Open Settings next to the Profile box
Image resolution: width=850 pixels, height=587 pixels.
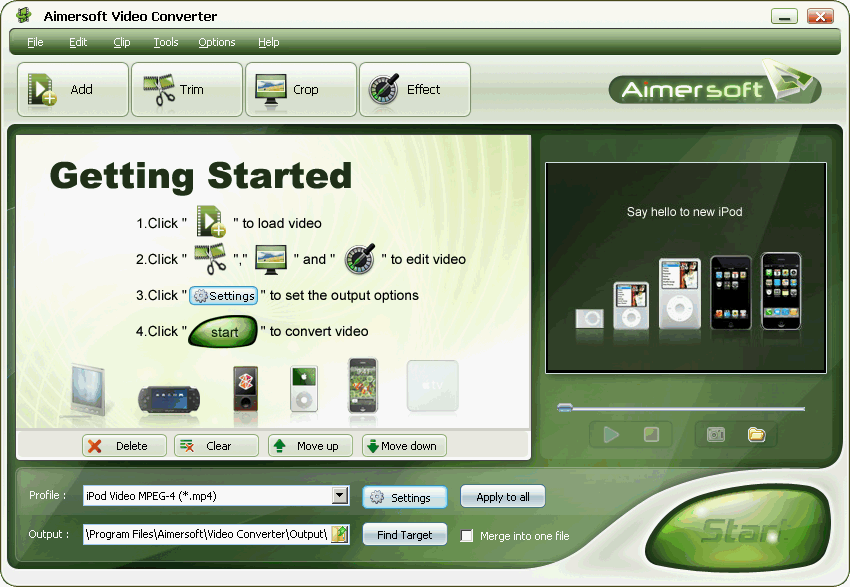pos(404,497)
